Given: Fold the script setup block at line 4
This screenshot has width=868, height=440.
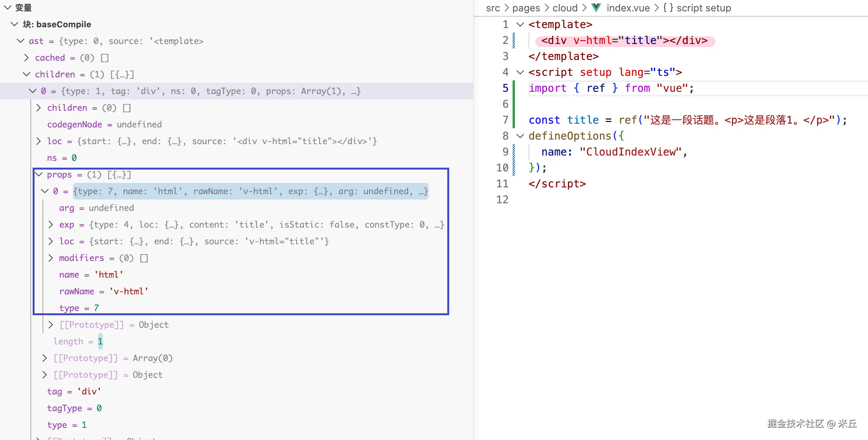Looking at the screenshot, I should point(520,72).
